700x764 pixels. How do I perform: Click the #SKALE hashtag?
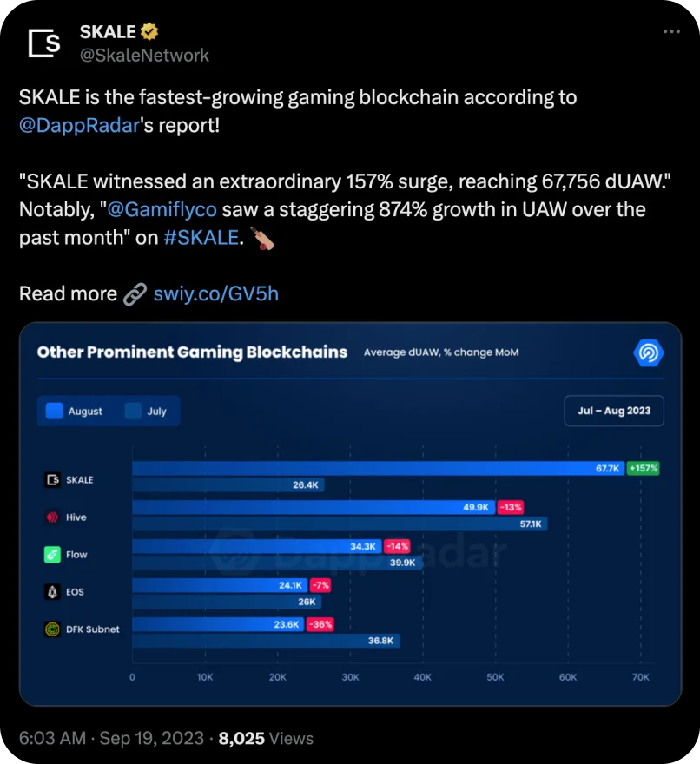click(201, 238)
